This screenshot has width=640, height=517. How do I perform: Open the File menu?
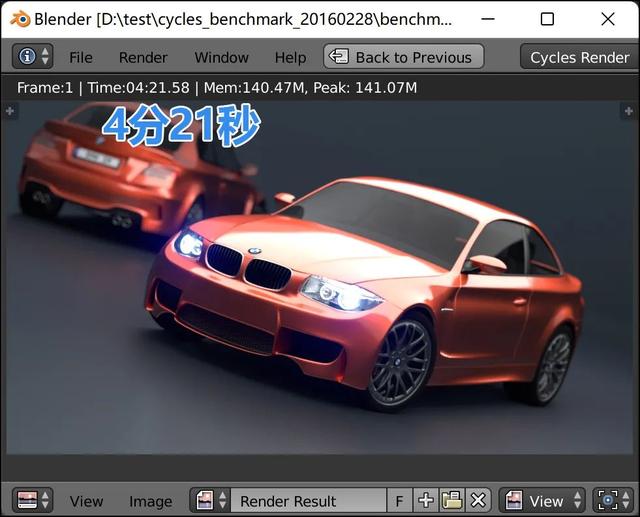(80, 58)
